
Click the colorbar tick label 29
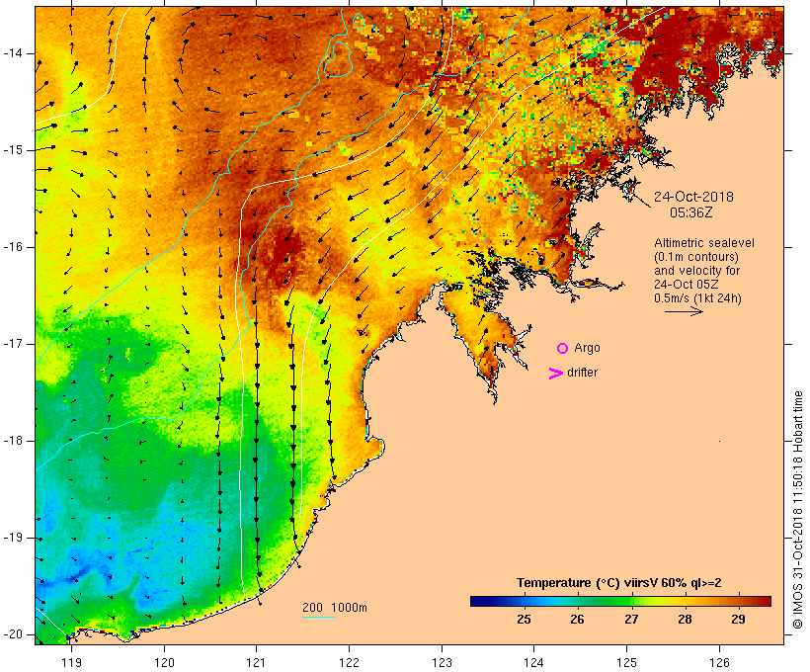tap(739, 620)
